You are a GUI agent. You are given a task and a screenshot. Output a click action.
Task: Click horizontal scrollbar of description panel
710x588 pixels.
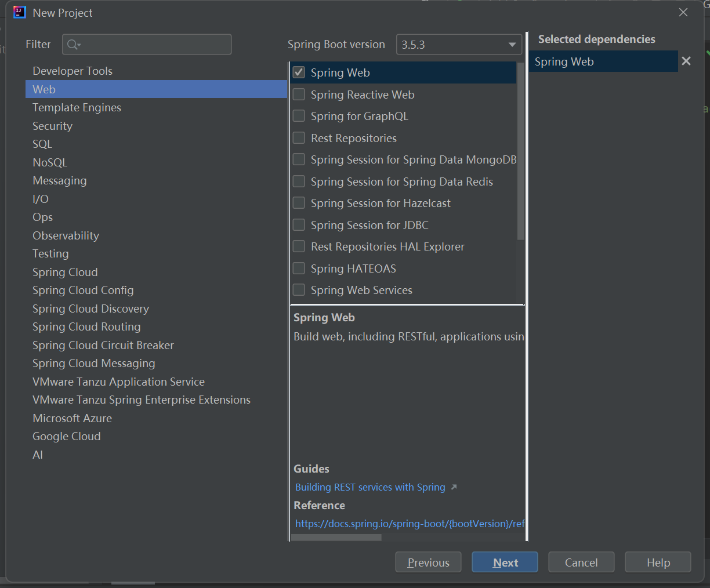click(336, 538)
